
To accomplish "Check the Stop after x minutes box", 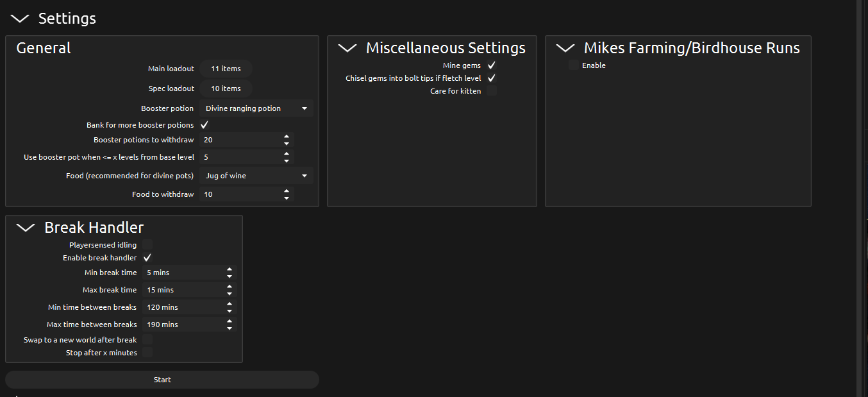I will click(147, 353).
